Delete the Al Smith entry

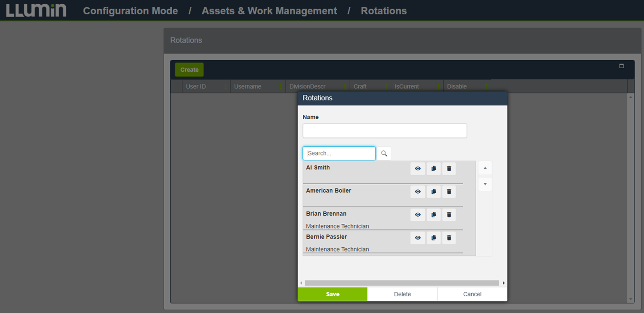pos(449,168)
